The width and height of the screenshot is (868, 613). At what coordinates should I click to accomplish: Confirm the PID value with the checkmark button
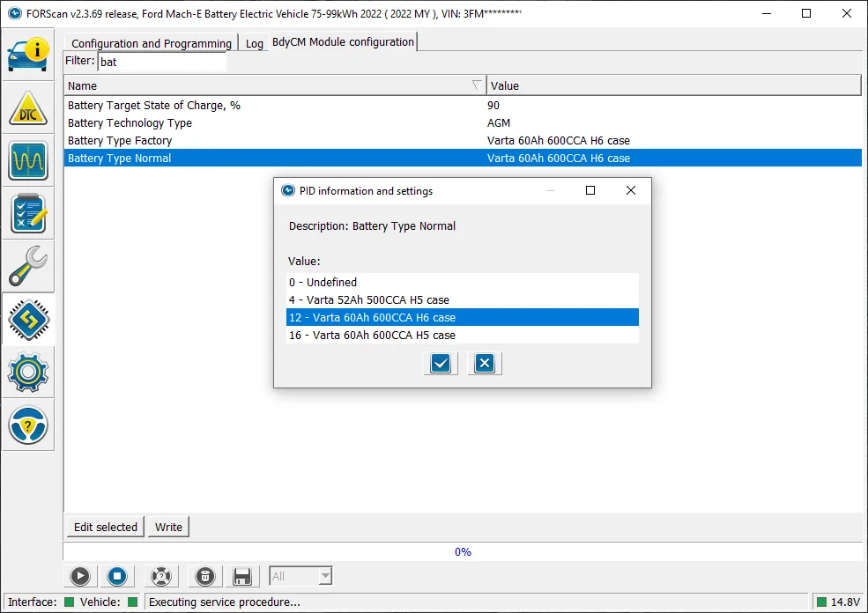point(441,364)
